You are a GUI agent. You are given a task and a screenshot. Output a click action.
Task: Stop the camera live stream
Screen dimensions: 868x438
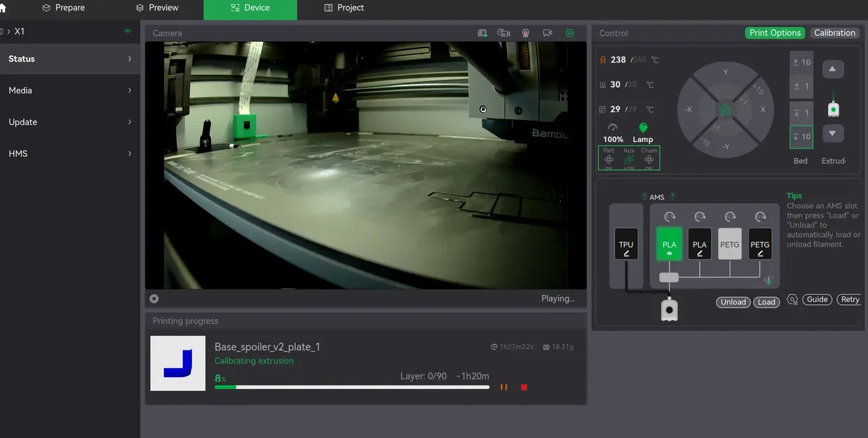(154, 299)
